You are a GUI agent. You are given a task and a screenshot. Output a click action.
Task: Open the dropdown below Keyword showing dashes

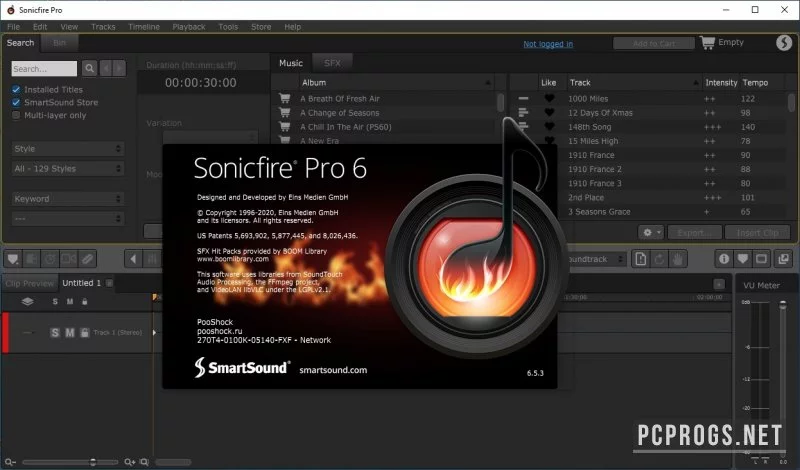(x=68, y=218)
